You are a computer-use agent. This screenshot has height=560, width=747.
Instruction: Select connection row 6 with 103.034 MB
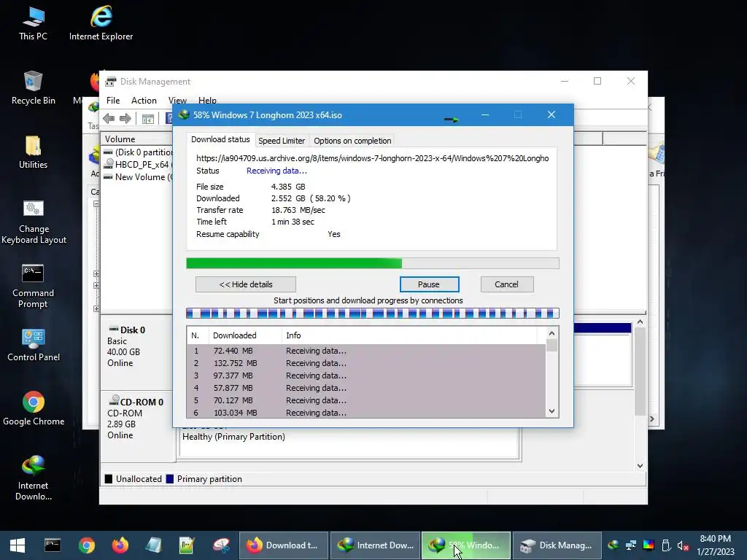[x=366, y=413]
